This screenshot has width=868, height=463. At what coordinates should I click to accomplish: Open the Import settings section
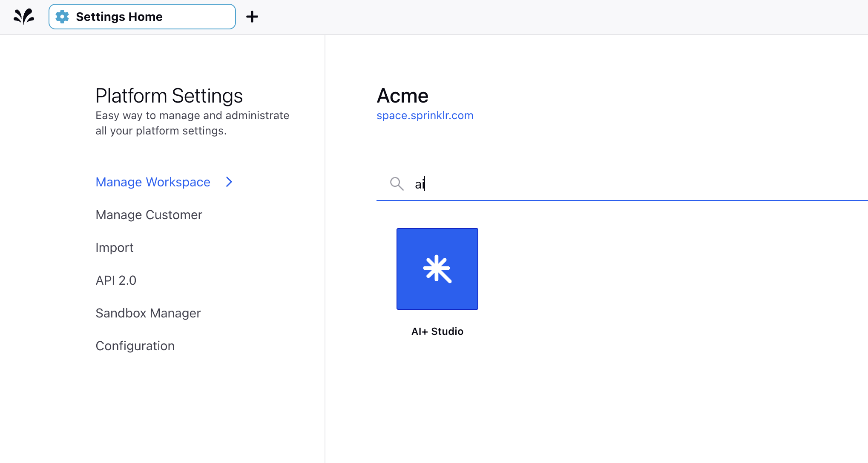pos(115,248)
